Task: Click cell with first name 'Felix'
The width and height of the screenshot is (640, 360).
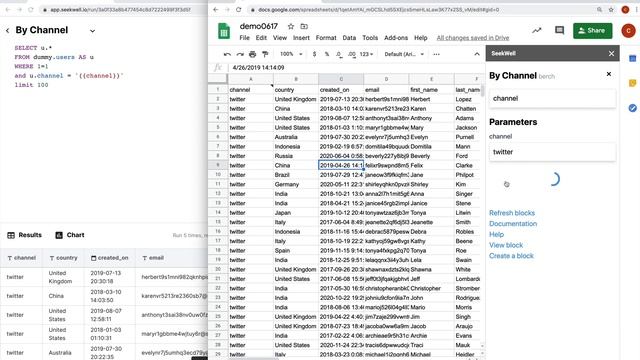Action: (431, 165)
